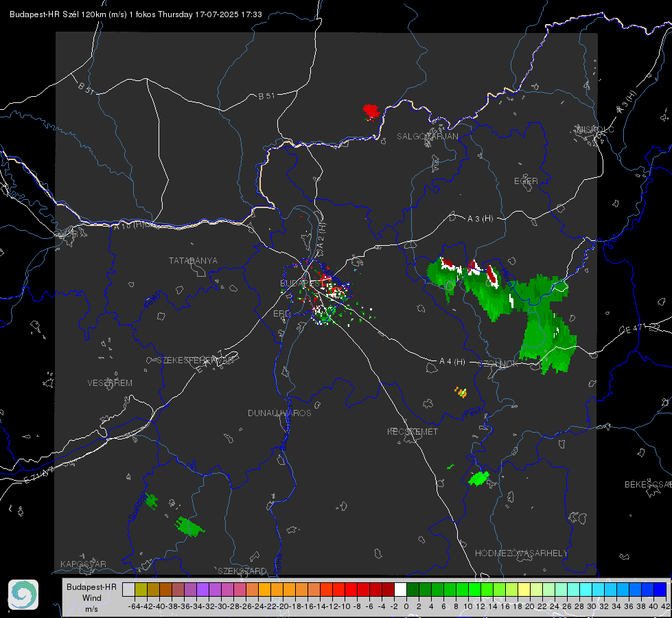Click the BÉKÉSCSABA city label

pyautogui.click(x=648, y=485)
